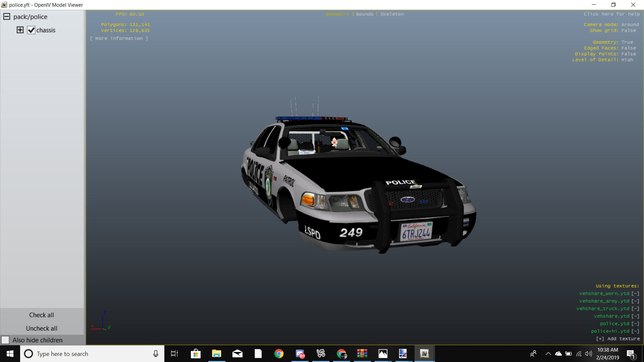644x362 pixels.
Task: Toggle the Show grid False value
Action: [x=628, y=31]
